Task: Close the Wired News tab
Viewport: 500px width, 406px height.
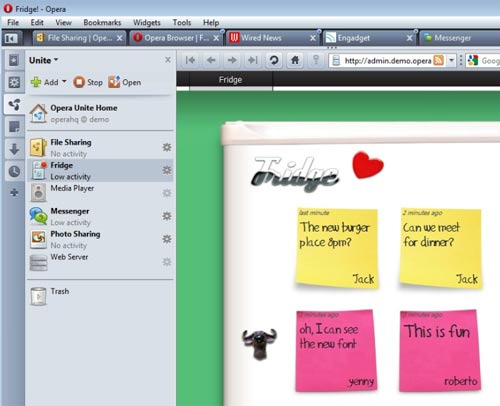Action: point(313,38)
